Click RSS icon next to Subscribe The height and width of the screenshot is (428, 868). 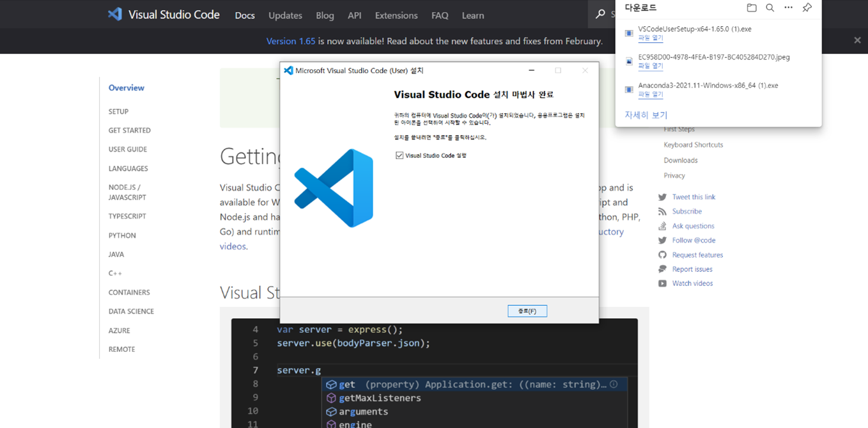662,211
